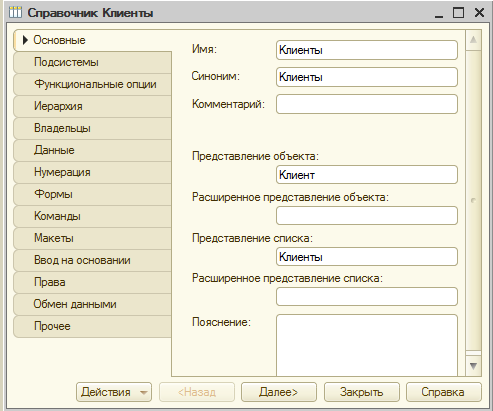This screenshot has width=493, height=411.
Task: Show the Нумерация settings tab
Action: (x=92, y=172)
